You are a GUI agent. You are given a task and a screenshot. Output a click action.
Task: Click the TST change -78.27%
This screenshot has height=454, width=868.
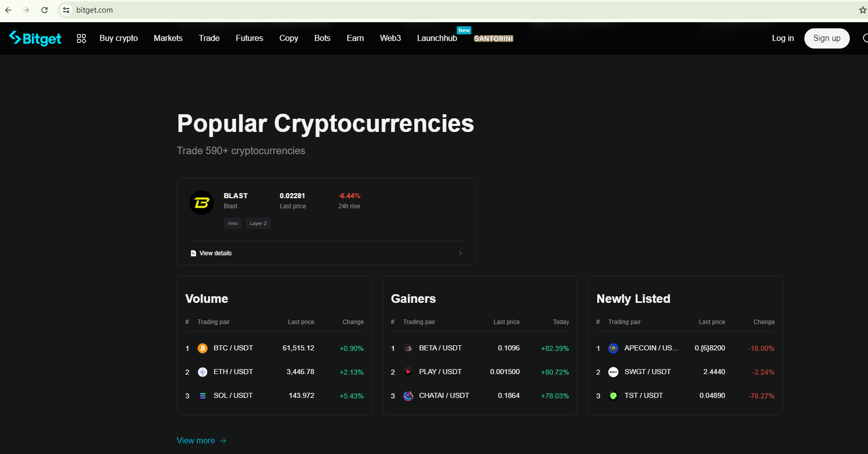tap(761, 396)
